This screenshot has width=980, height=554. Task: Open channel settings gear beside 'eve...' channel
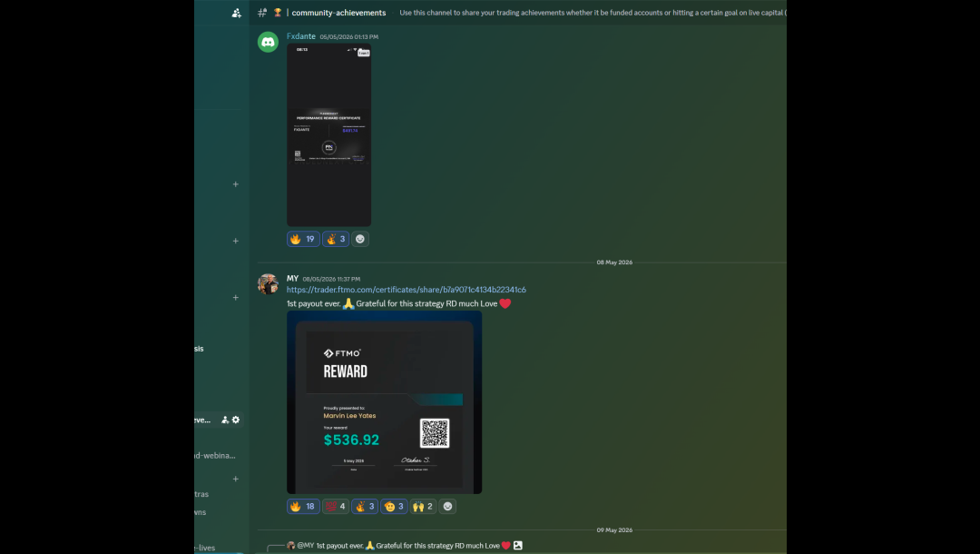[236, 420]
